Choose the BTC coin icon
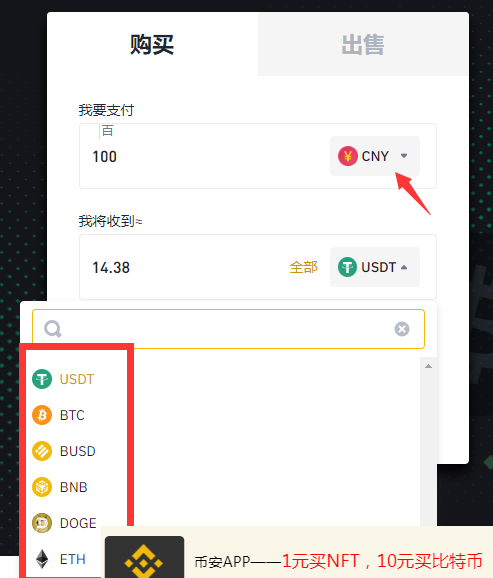This screenshot has height=578, width=493. (42, 415)
